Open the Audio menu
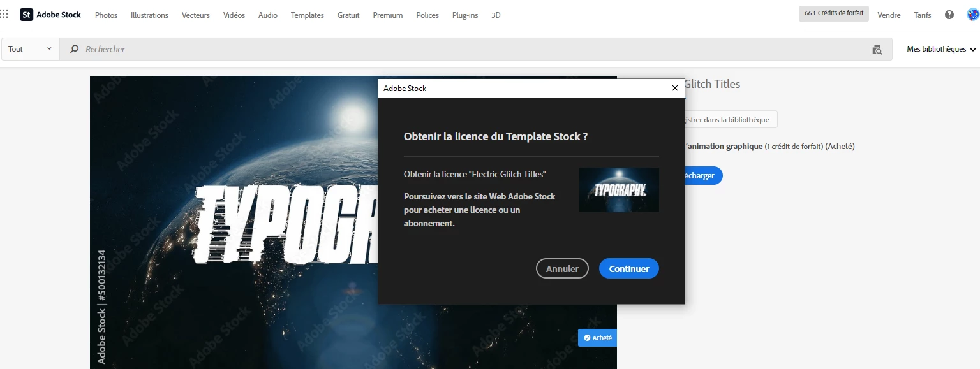The height and width of the screenshot is (369, 980). click(x=268, y=15)
